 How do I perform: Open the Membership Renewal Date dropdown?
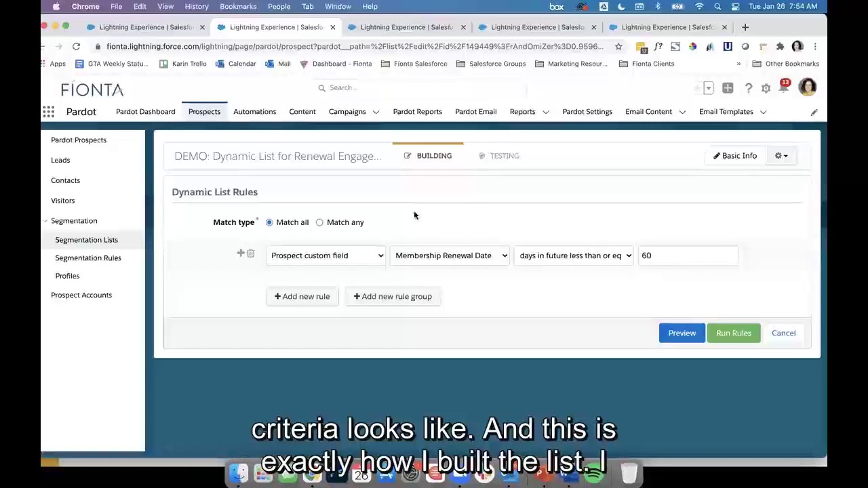(450, 256)
